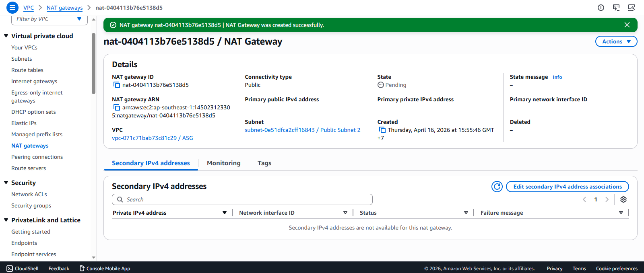Open Route tables in sidebar
Image resolution: width=644 pixels, height=273 pixels.
point(27,70)
